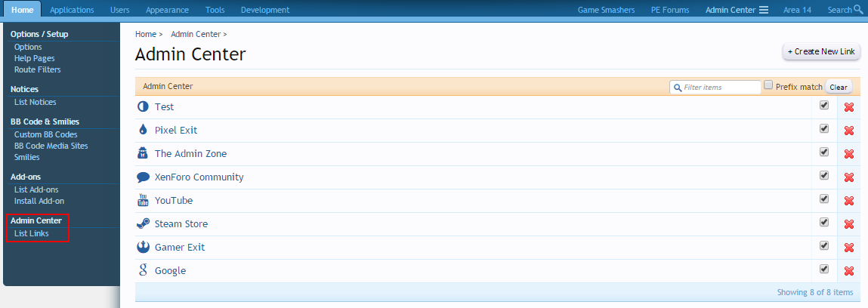
Task: Click the Admin Center breadcrumb link
Action: pyautogui.click(x=196, y=34)
